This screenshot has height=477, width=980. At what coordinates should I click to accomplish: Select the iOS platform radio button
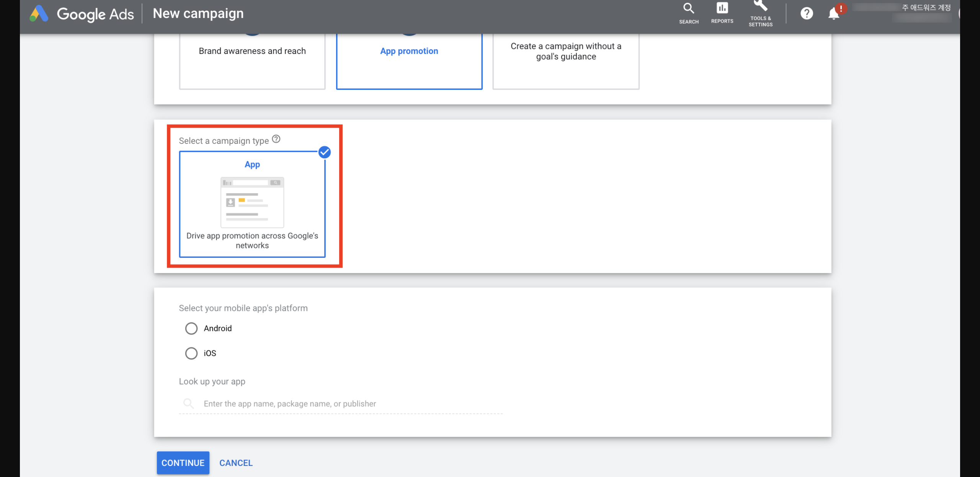[x=191, y=353]
